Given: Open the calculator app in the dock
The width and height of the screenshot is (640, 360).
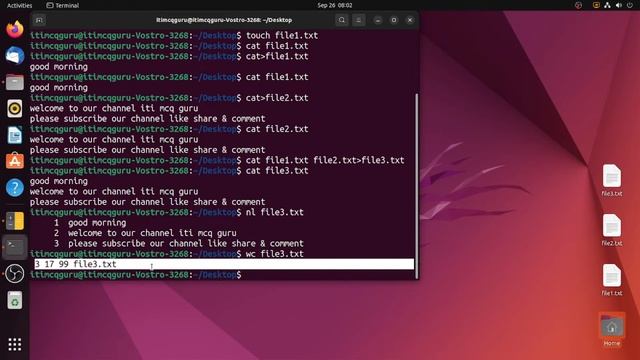Looking at the screenshot, I should 15,221.
